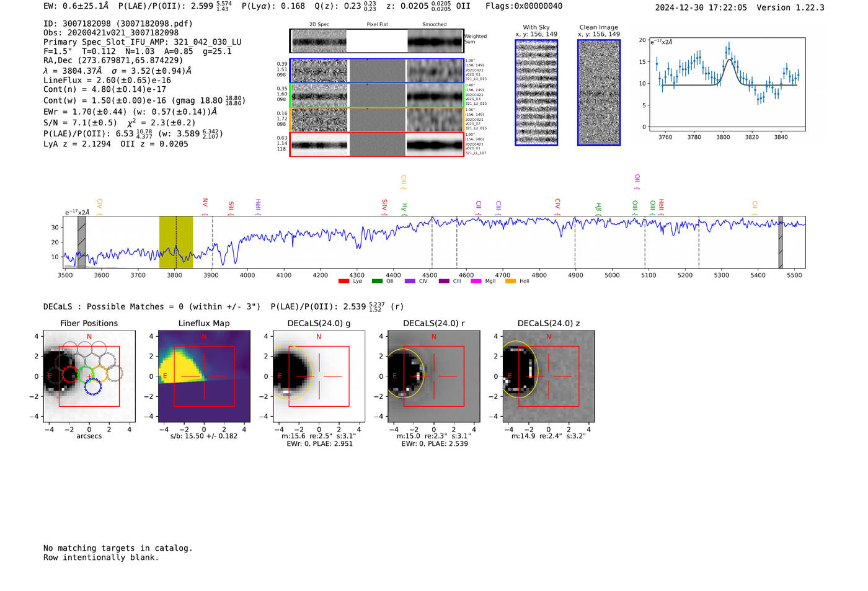Open the Fiber Positions panel

[x=89, y=376]
